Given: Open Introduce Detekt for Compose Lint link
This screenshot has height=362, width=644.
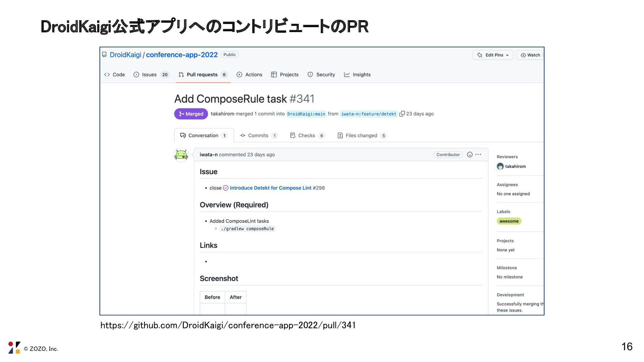Looking at the screenshot, I should [270, 188].
